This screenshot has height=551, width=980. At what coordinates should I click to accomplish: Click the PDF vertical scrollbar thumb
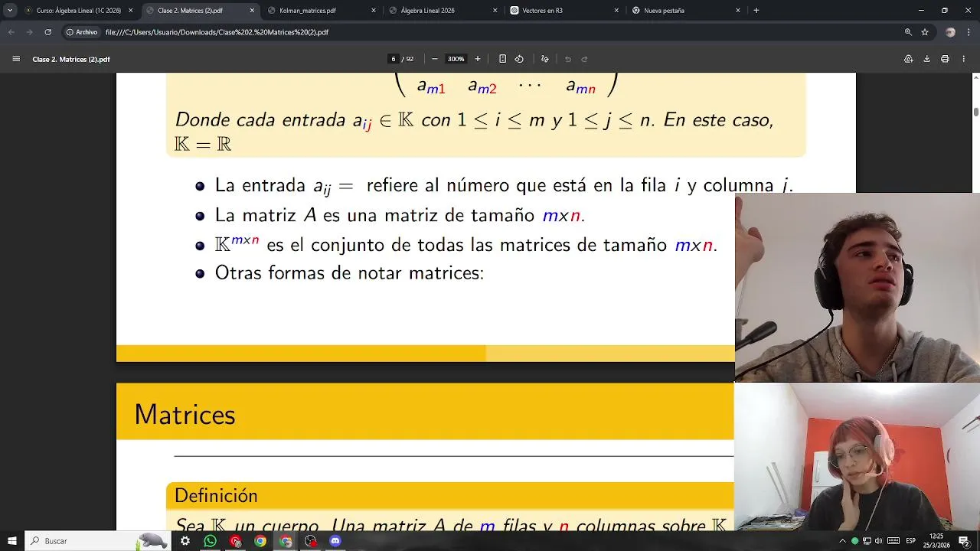click(x=975, y=112)
